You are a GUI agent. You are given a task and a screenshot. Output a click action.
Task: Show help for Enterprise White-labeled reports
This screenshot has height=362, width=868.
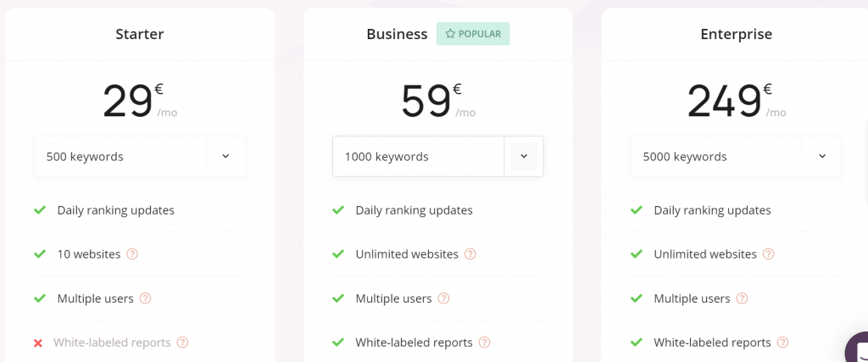point(782,343)
